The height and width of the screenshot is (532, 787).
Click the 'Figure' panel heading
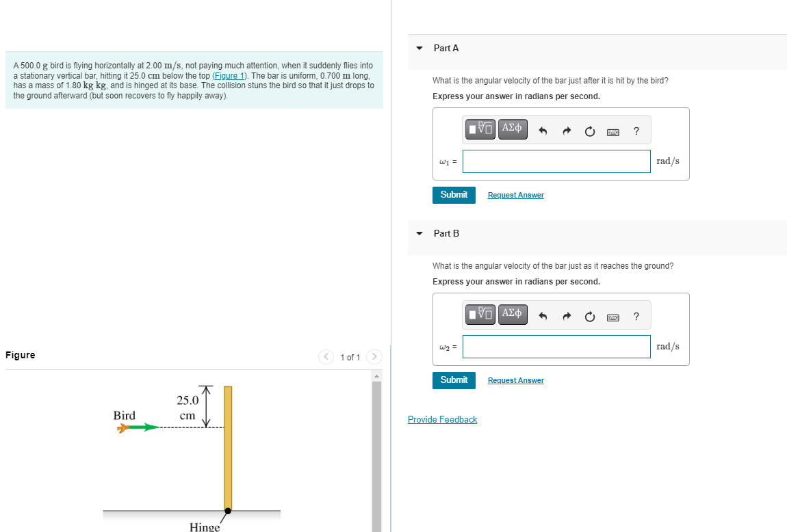click(20, 355)
